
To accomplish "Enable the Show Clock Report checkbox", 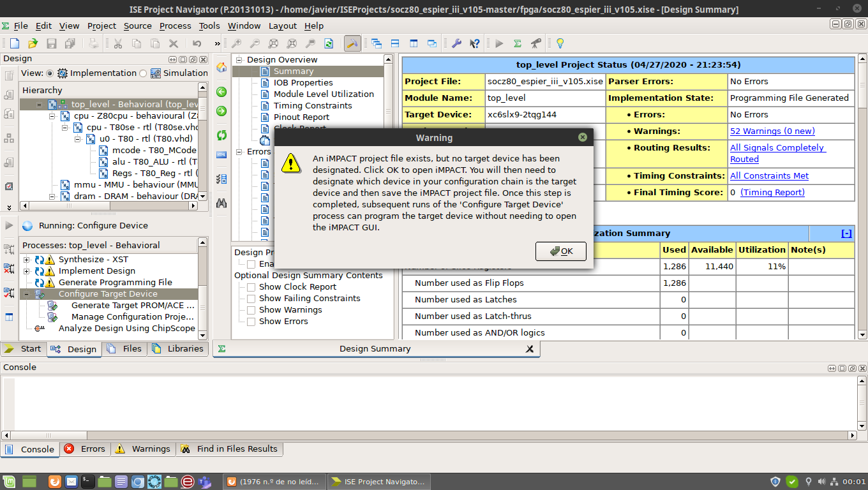I will point(251,287).
